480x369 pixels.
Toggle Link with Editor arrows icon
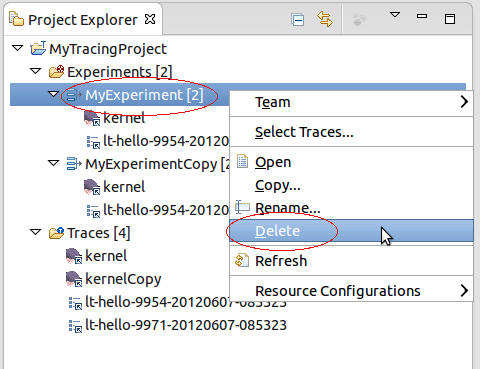click(325, 19)
